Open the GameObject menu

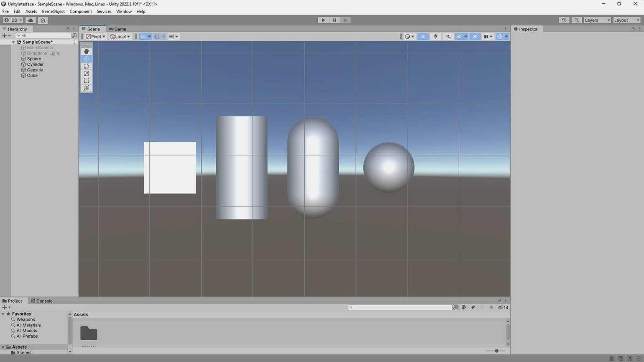pyautogui.click(x=53, y=11)
